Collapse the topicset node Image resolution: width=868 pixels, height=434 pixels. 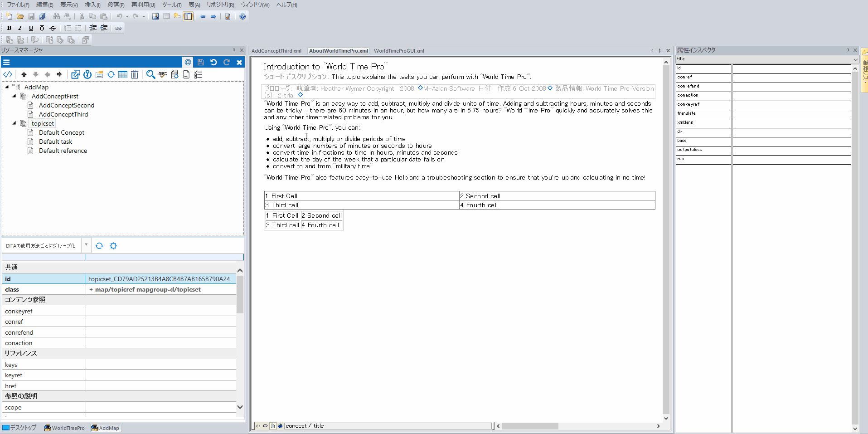point(14,123)
